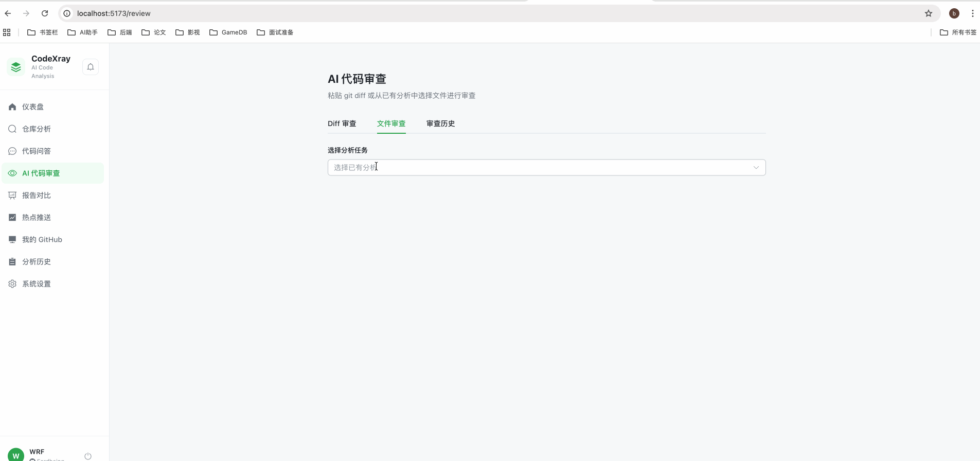Open AI助手 bookmark folder
The height and width of the screenshot is (461, 980).
pyautogui.click(x=83, y=32)
